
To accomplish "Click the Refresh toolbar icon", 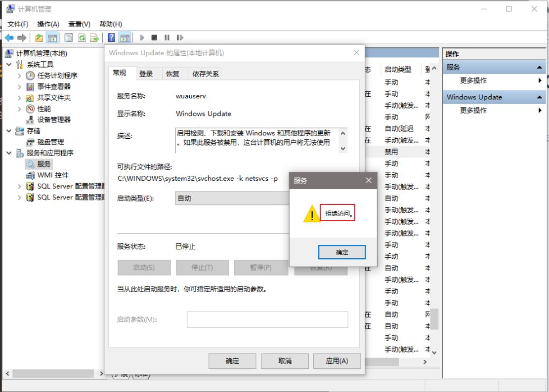I will coord(82,38).
